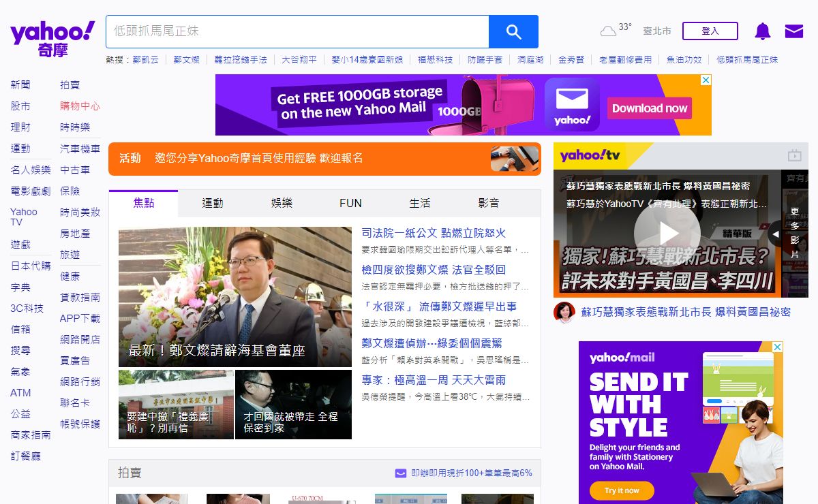Image resolution: width=818 pixels, height=504 pixels.
Task: Focus the search input field
Action: click(297, 31)
